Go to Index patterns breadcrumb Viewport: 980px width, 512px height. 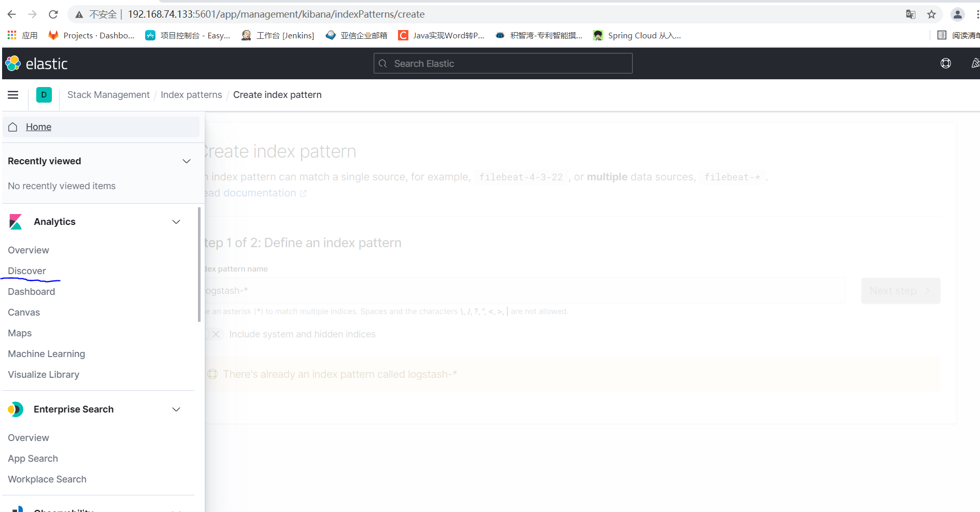191,95
